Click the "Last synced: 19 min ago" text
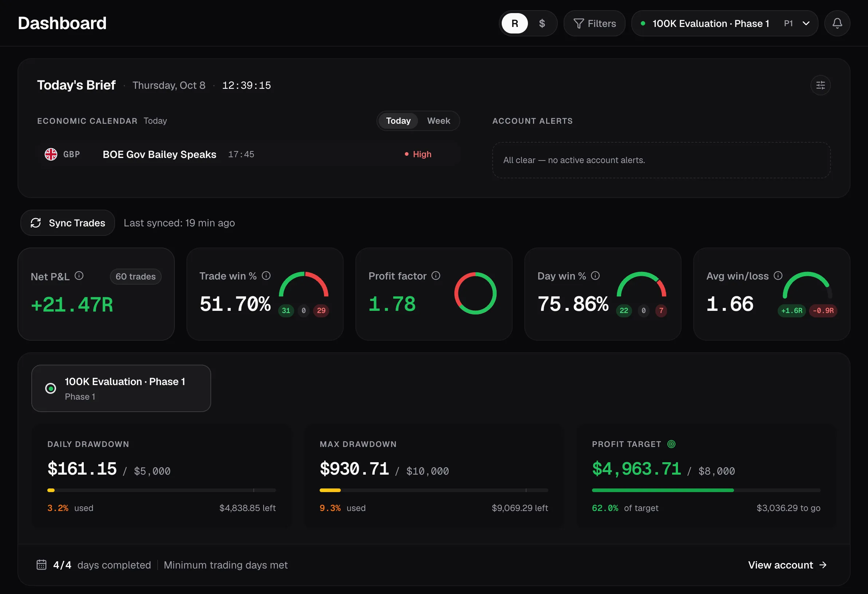Viewport: 868px width, 594px height. [179, 223]
